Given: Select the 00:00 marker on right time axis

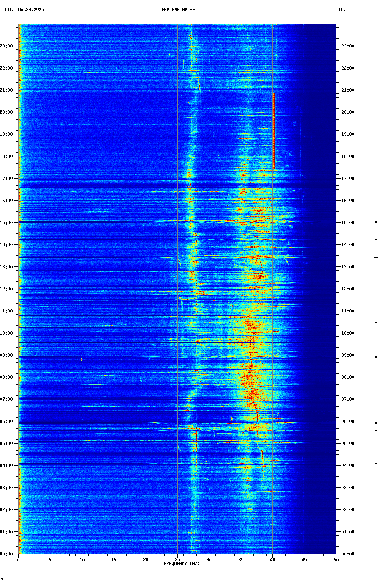Looking at the screenshot, I should pyautogui.click(x=348, y=554).
